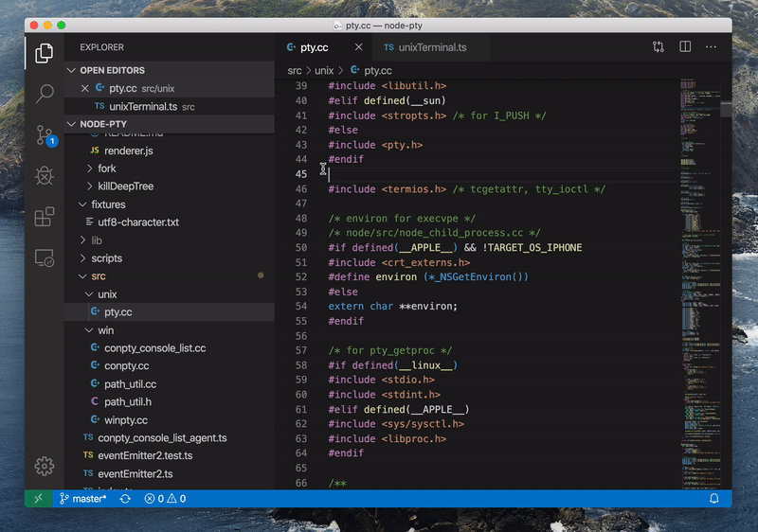Image resolution: width=758 pixels, height=532 pixels.
Task: Open Problems via errors and warnings count
Action: point(165,498)
